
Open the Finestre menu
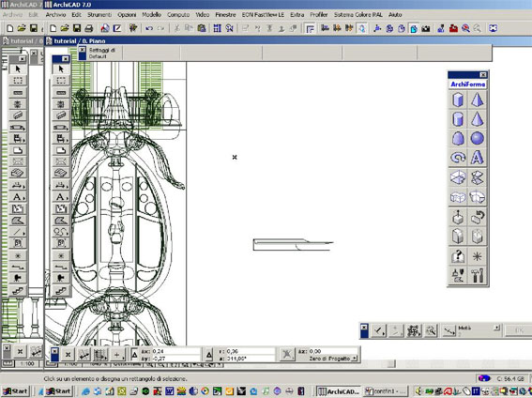pyautogui.click(x=225, y=15)
